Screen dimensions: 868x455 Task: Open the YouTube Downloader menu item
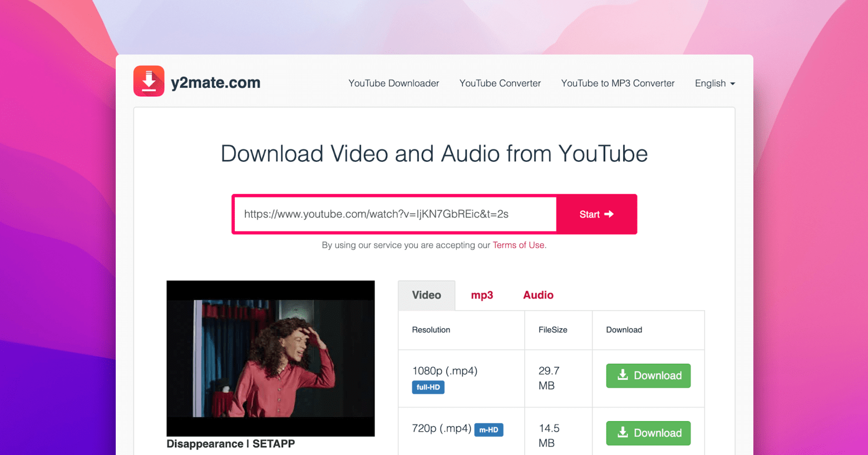[x=393, y=83]
